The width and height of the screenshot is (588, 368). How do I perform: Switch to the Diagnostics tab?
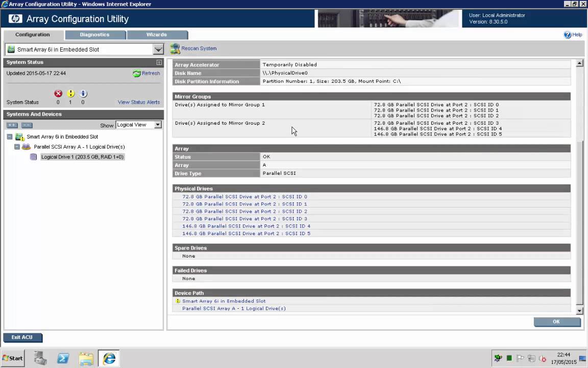(94, 35)
